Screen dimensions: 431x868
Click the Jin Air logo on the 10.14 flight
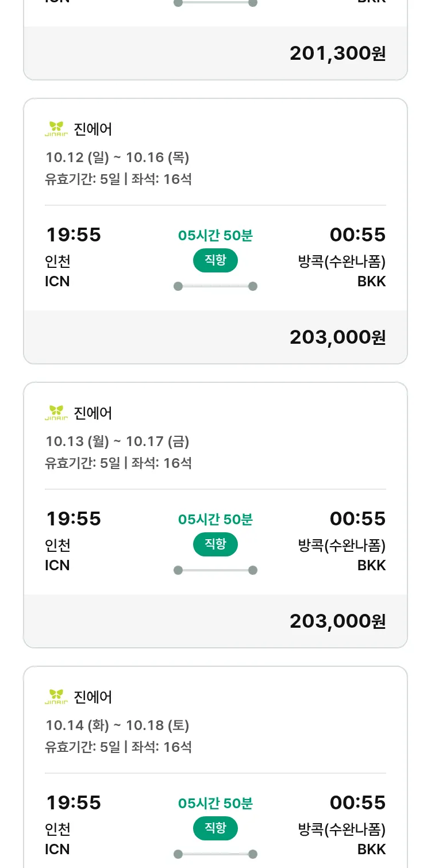(56, 697)
